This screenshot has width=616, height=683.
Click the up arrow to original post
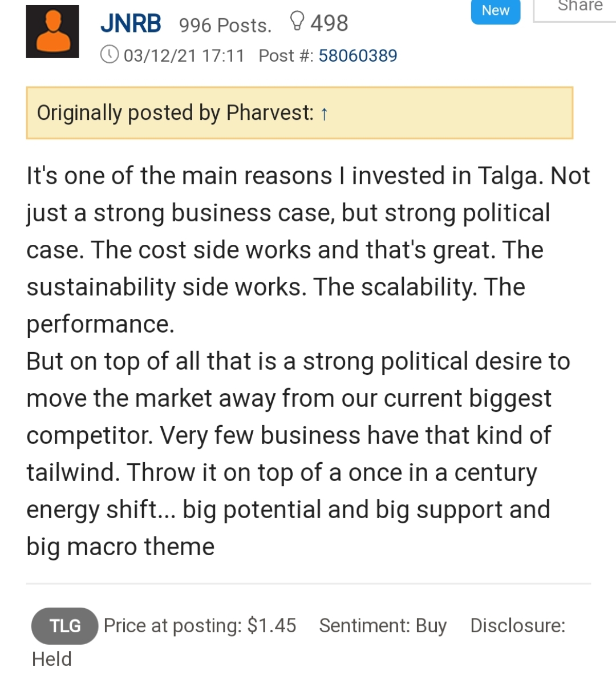(x=324, y=114)
